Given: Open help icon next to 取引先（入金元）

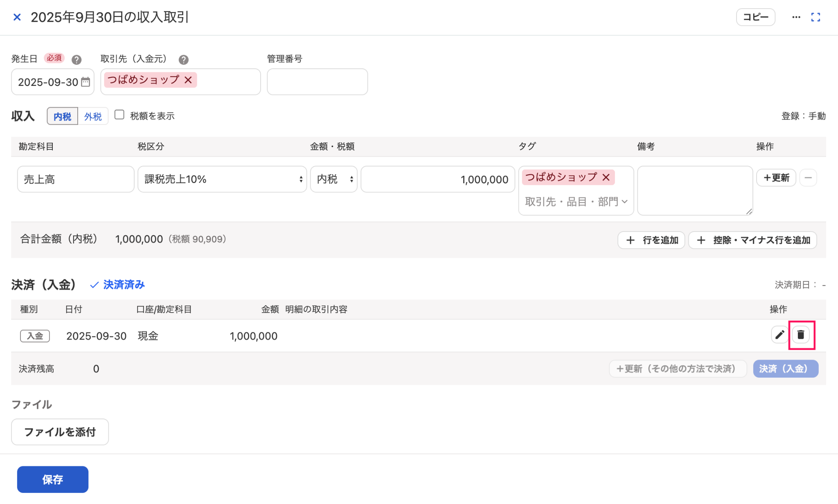Looking at the screenshot, I should 184,60.
